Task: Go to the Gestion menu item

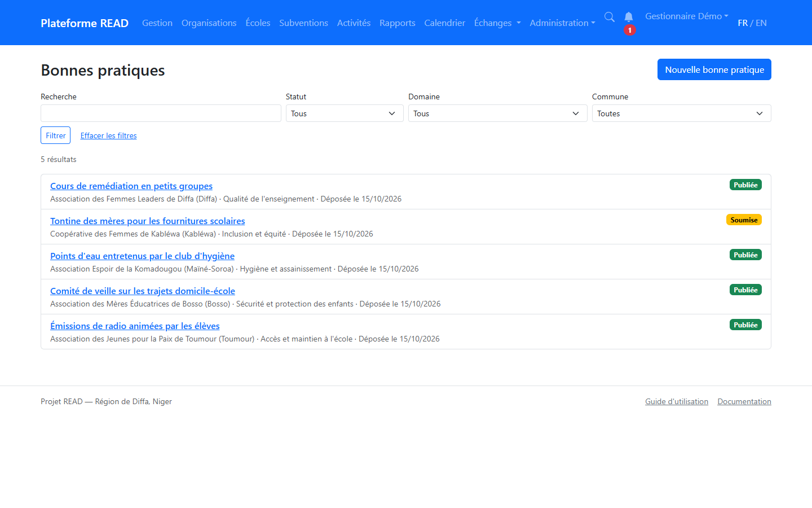Action: tap(157, 23)
